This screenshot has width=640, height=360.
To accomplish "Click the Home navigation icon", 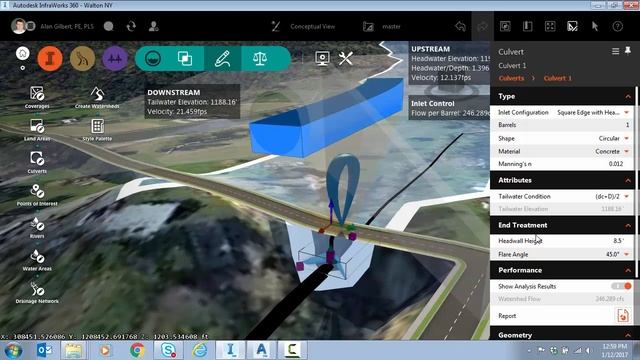I will [x=23, y=53].
